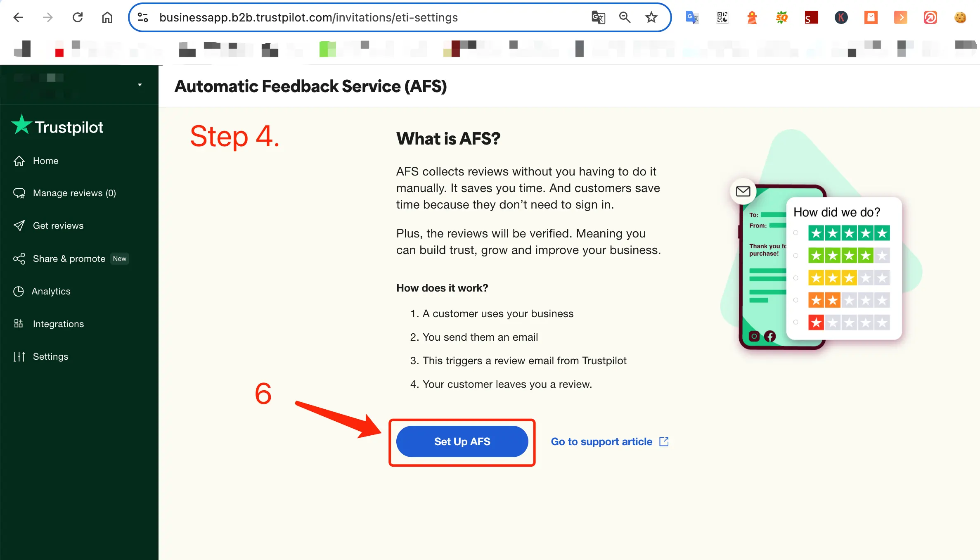Open site information icon in address bar

tap(143, 17)
